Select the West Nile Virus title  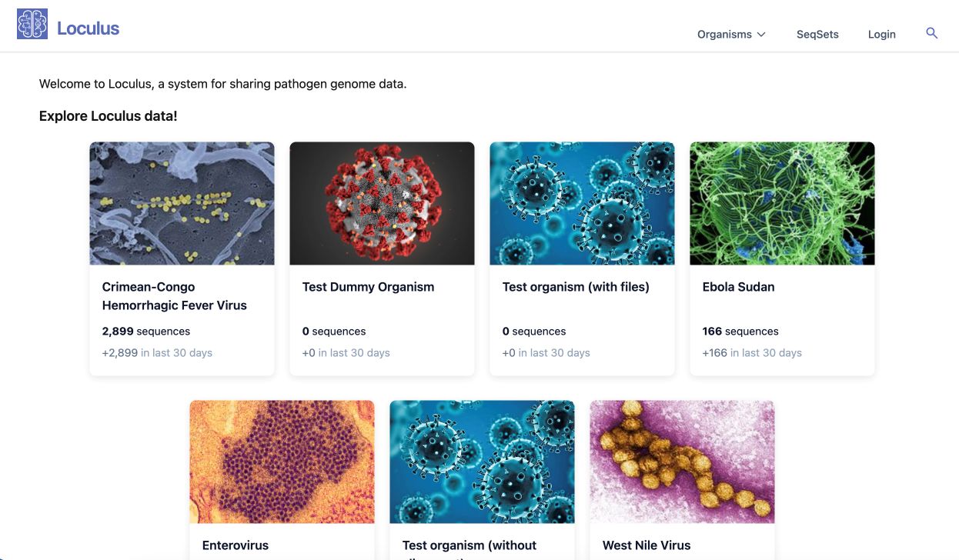coord(647,545)
